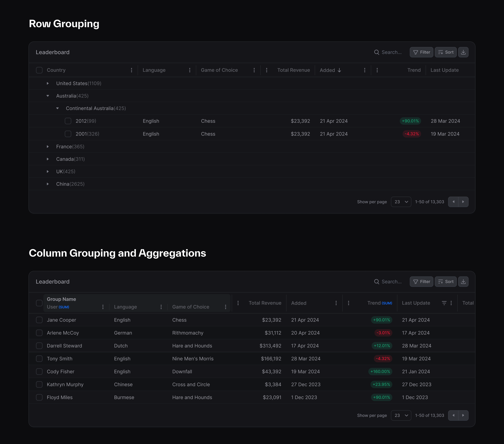Expand the United States group
Image resolution: width=504 pixels, height=444 pixels.
click(x=48, y=83)
